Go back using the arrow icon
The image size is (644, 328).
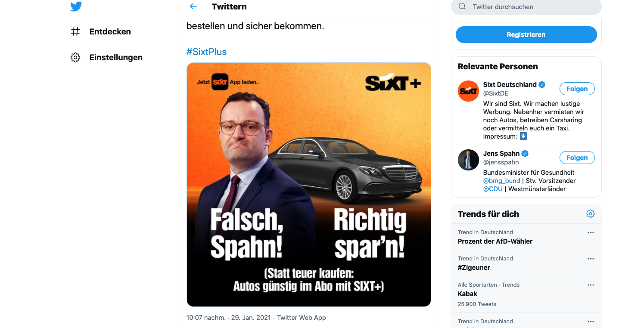[x=193, y=6]
